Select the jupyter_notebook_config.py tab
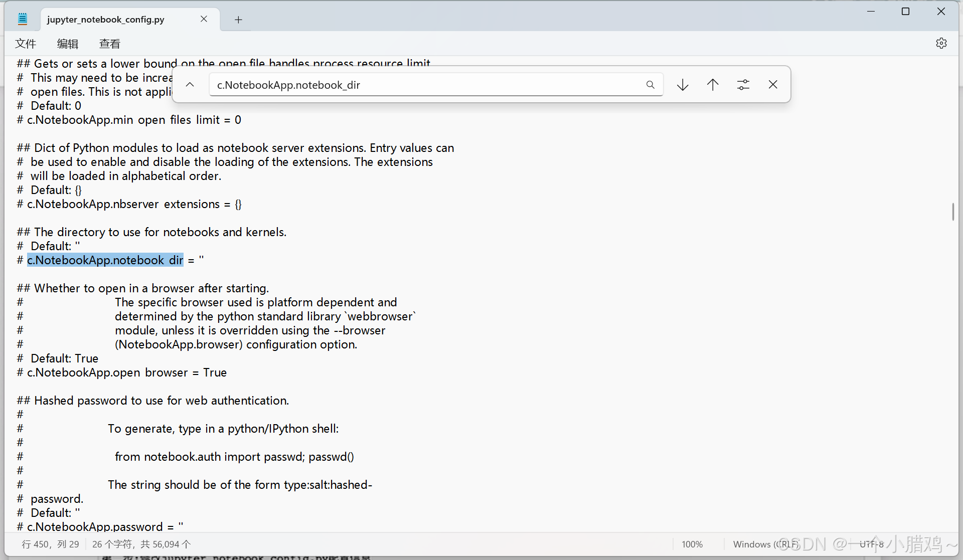The height and width of the screenshot is (560, 963). coord(130,20)
